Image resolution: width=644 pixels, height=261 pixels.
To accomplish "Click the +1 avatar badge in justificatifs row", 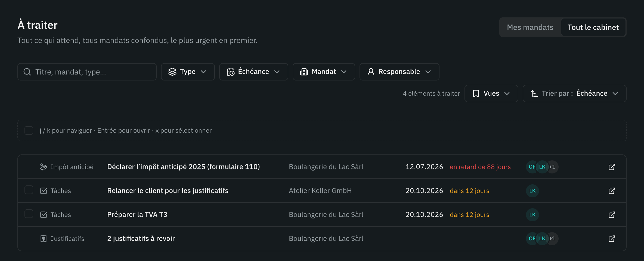I will click(x=553, y=239).
